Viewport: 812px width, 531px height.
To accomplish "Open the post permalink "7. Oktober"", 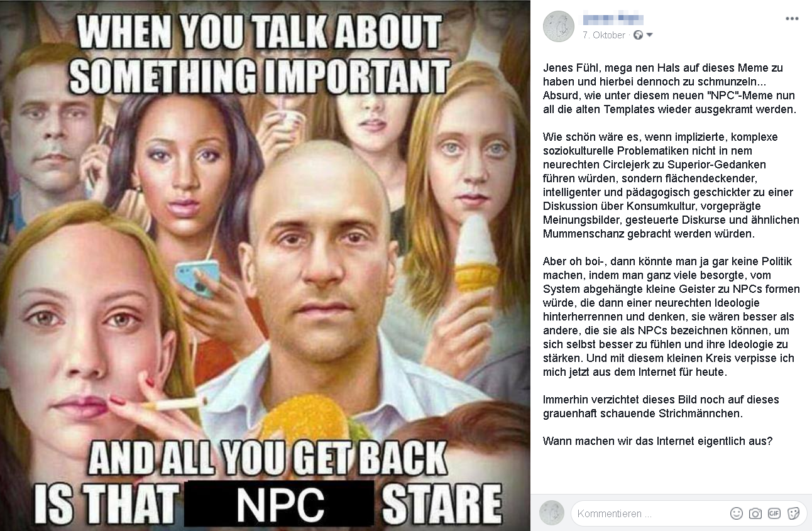I will (x=603, y=35).
